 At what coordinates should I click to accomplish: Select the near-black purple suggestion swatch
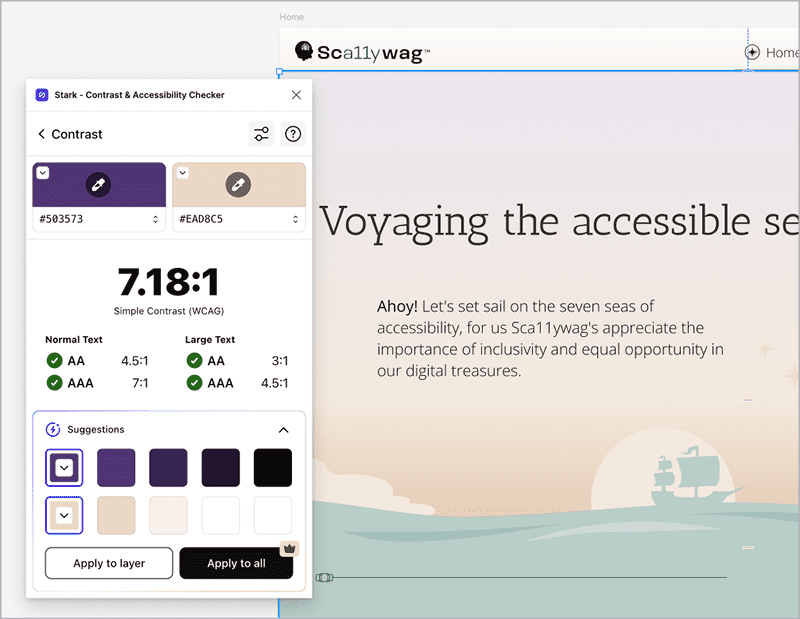pyautogui.click(x=220, y=467)
